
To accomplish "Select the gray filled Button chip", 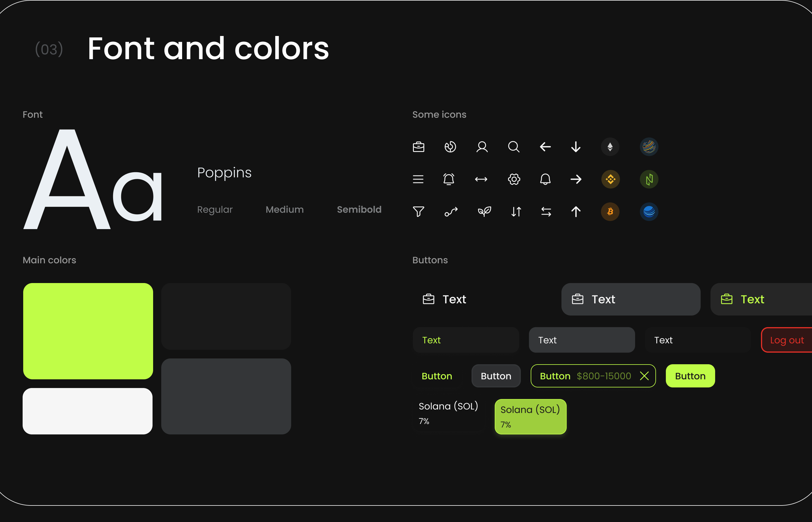I will 496,376.
